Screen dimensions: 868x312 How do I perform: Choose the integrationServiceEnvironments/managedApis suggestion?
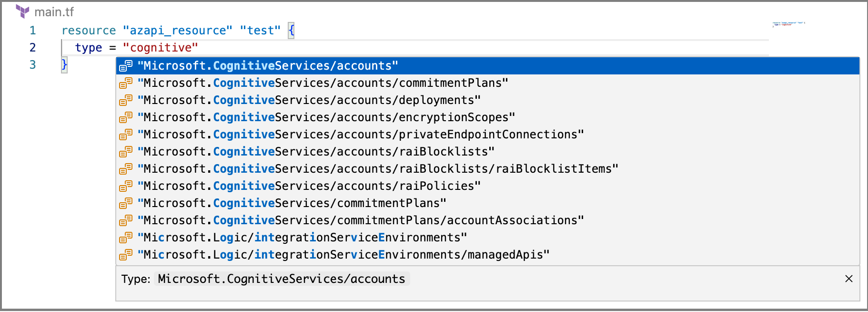point(488,255)
